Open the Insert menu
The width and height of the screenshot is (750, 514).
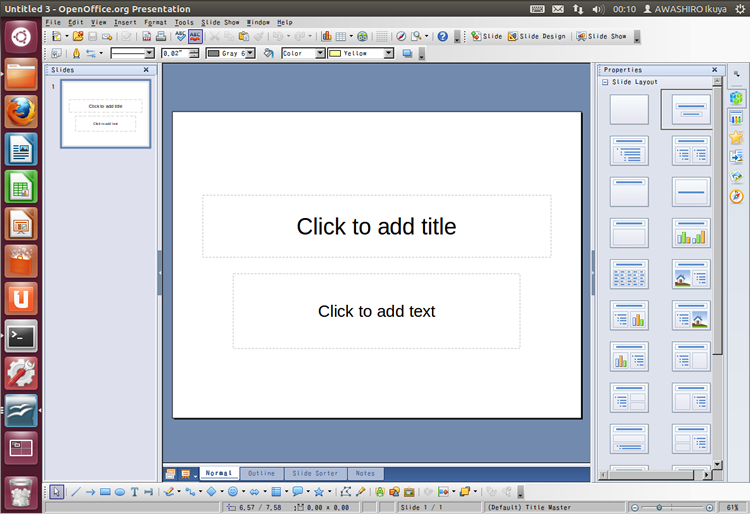tap(125, 22)
